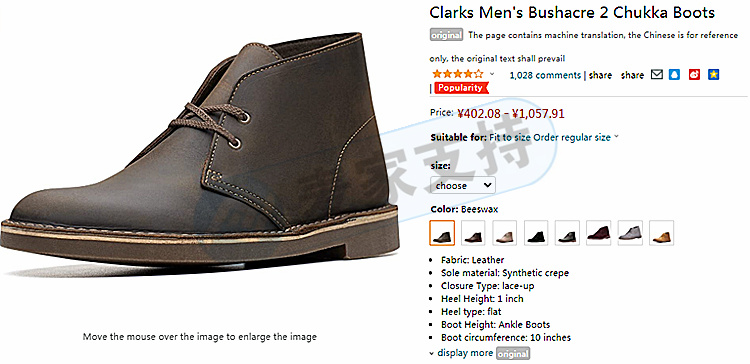The height and width of the screenshot is (364, 750).
Task: Choose the burgundy boot color swatch
Action: click(x=598, y=233)
